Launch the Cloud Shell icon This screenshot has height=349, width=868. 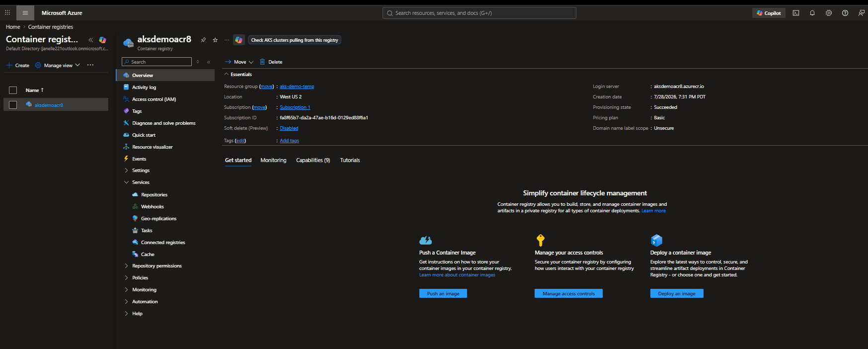[796, 13]
